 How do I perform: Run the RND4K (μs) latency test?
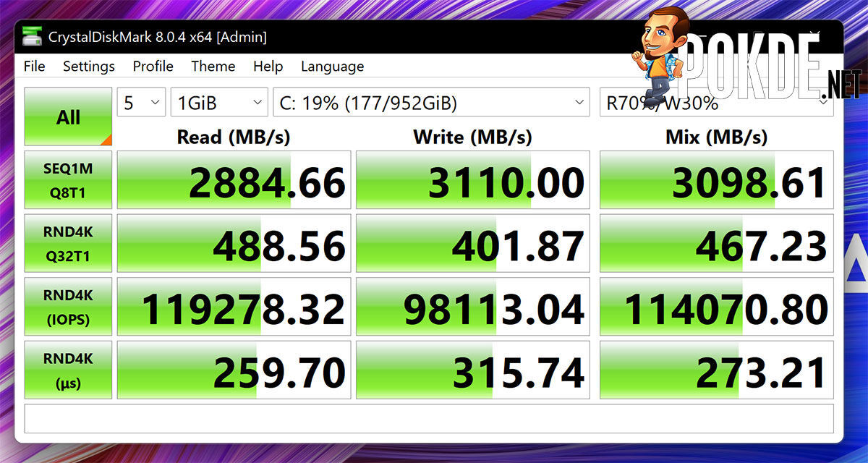[69, 370]
